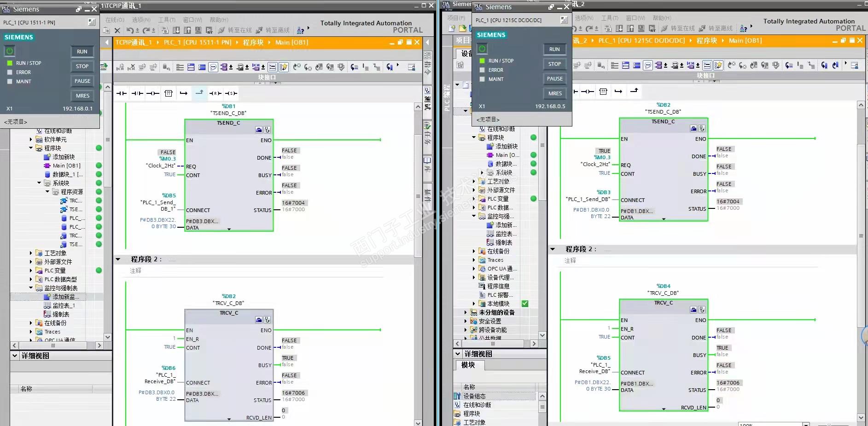Insert an empty box in the right window

tap(603, 92)
